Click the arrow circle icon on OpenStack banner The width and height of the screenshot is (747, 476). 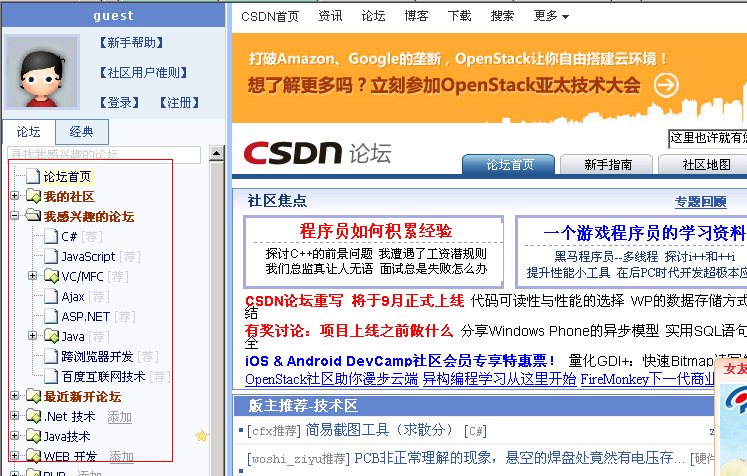(666, 85)
